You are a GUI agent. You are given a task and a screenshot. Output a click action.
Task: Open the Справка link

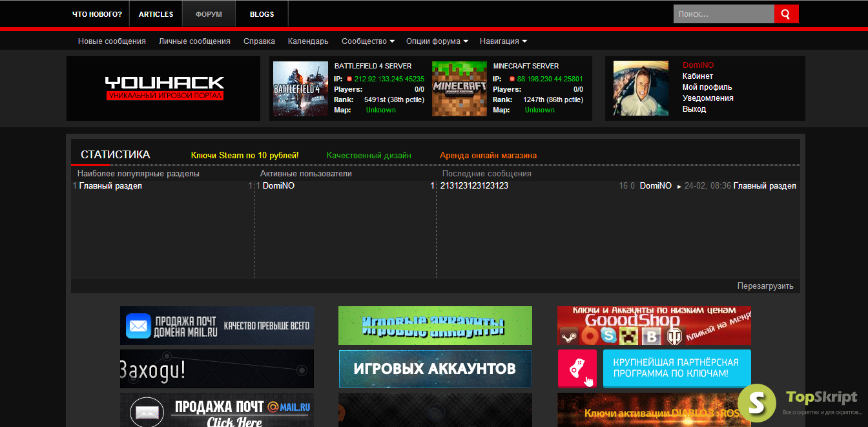click(259, 41)
